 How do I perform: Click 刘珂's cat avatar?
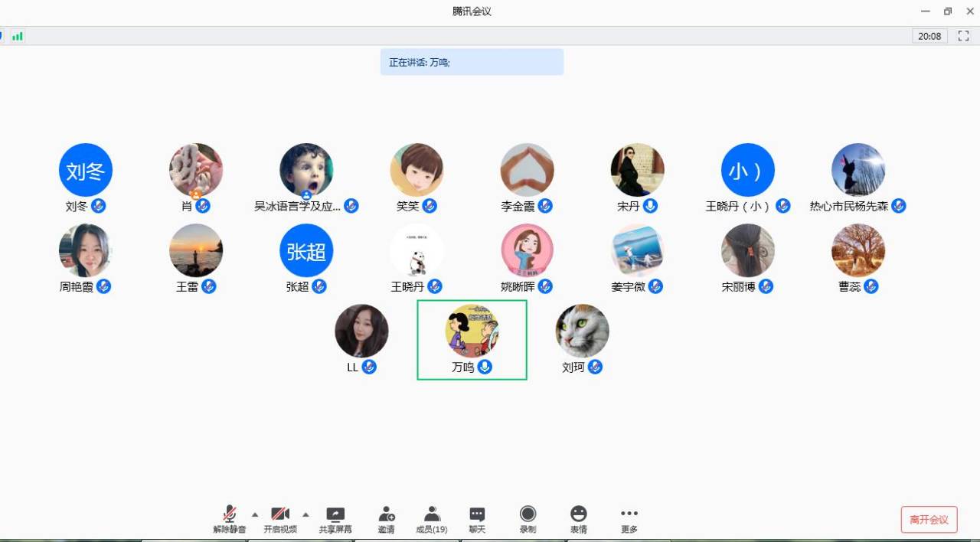coord(582,331)
